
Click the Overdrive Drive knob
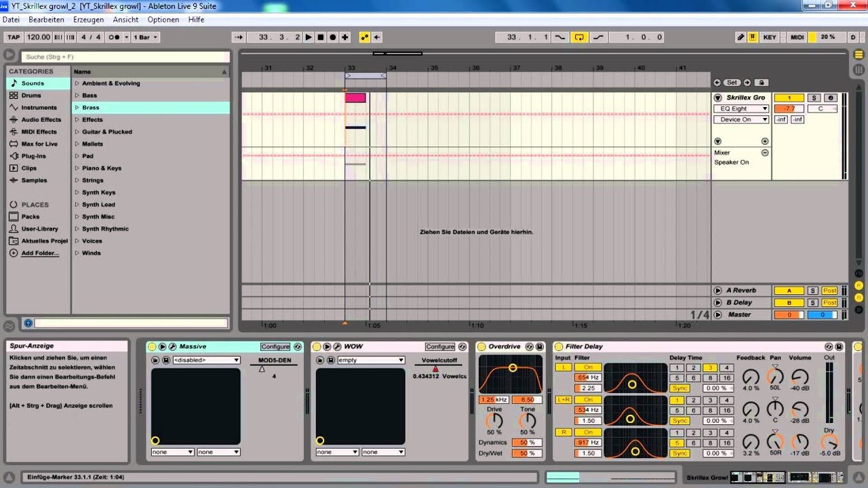click(494, 421)
